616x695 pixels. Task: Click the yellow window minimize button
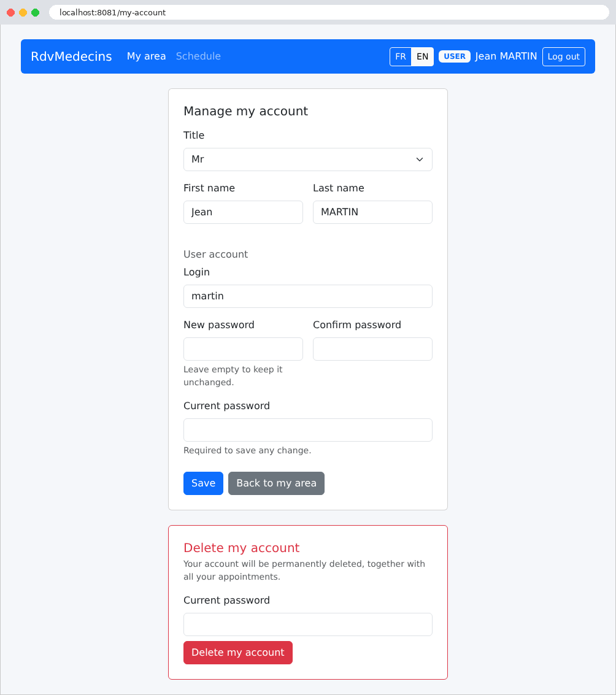pos(23,12)
